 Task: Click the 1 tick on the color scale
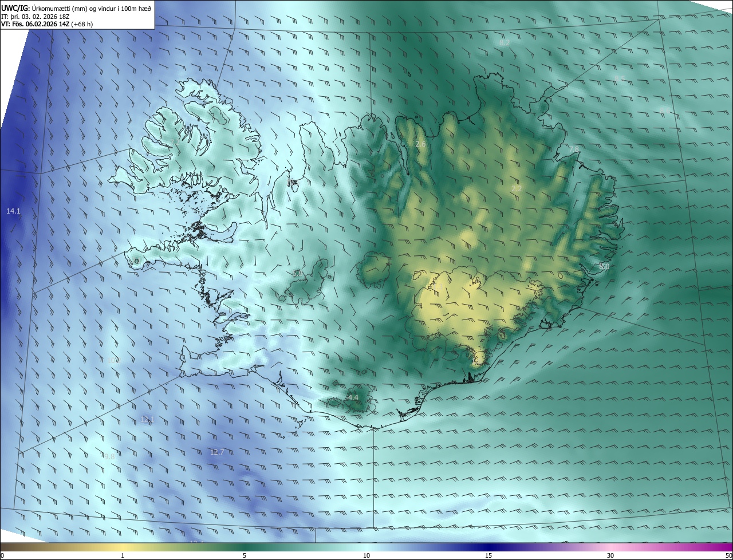pyautogui.click(x=123, y=555)
